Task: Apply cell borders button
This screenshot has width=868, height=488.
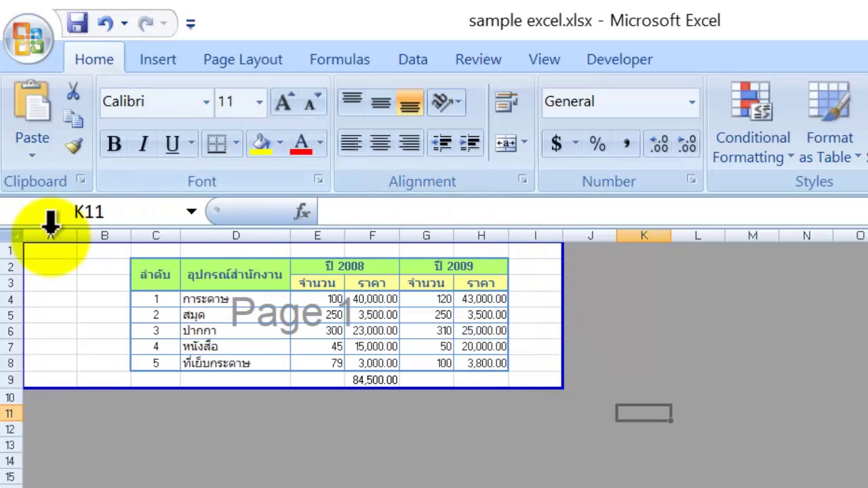Action: click(216, 144)
